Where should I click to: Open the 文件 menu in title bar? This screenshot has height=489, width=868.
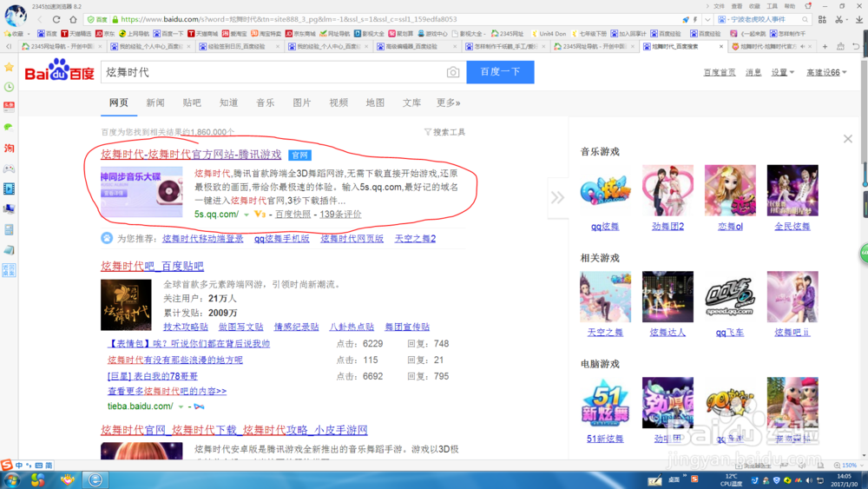click(x=719, y=6)
